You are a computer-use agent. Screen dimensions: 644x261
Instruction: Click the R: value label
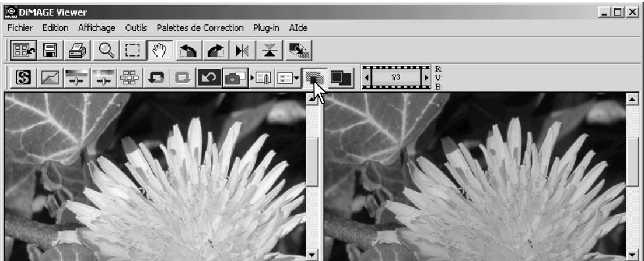click(438, 69)
